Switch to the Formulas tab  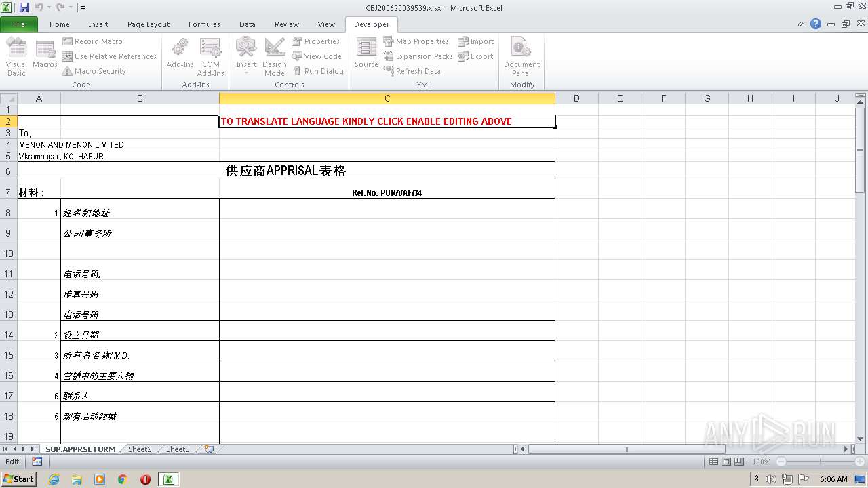(x=204, y=24)
